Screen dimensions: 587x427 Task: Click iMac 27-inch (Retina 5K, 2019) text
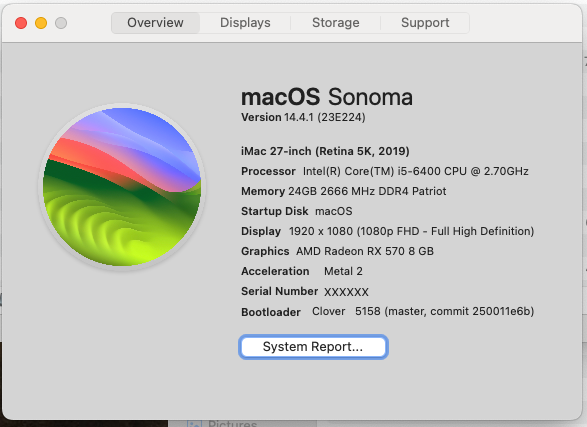pos(325,151)
